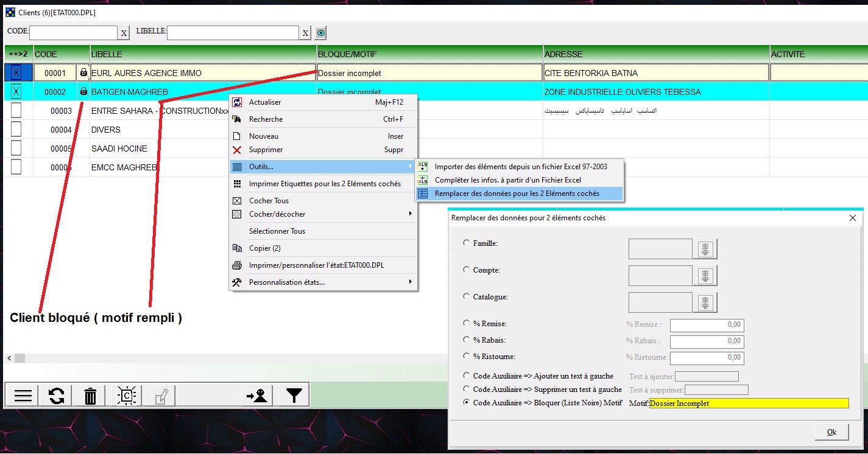The image size is (868, 454).
Task: Select Remplacer des données pour les 2 Eléments cochés
Action: tap(520, 194)
